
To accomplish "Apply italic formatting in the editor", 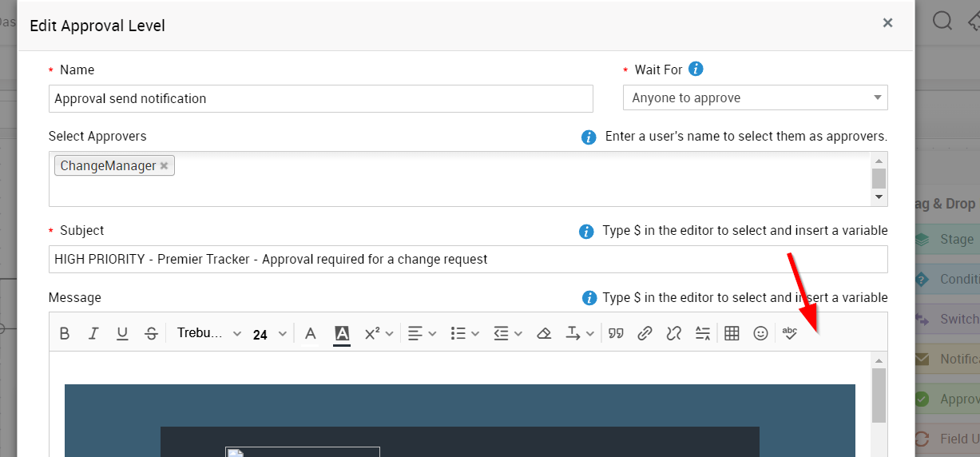I will pyautogui.click(x=93, y=333).
